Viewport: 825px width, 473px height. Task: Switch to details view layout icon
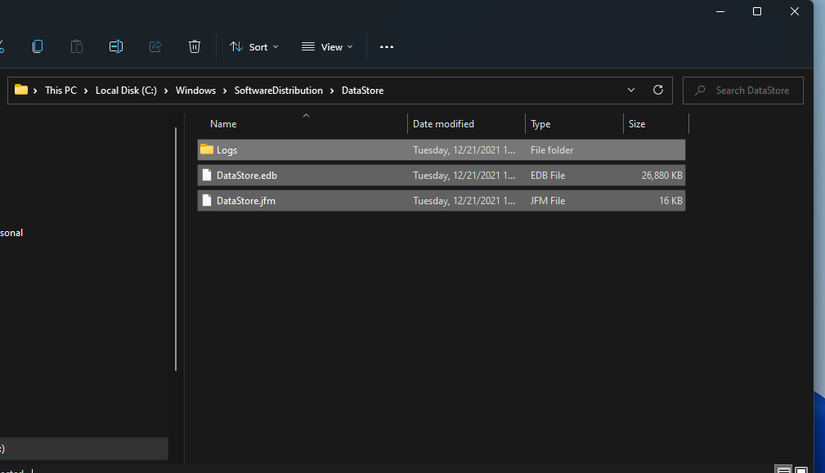pyautogui.click(x=783, y=469)
